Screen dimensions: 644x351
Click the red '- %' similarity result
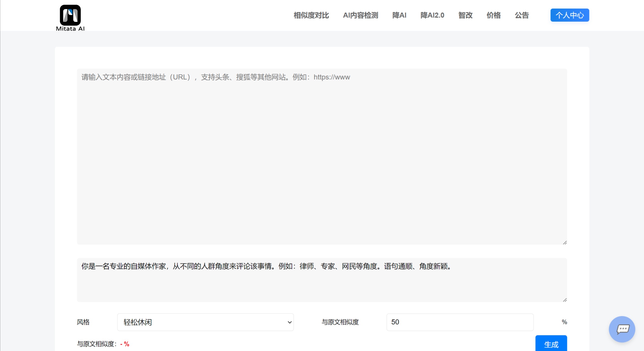point(125,344)
